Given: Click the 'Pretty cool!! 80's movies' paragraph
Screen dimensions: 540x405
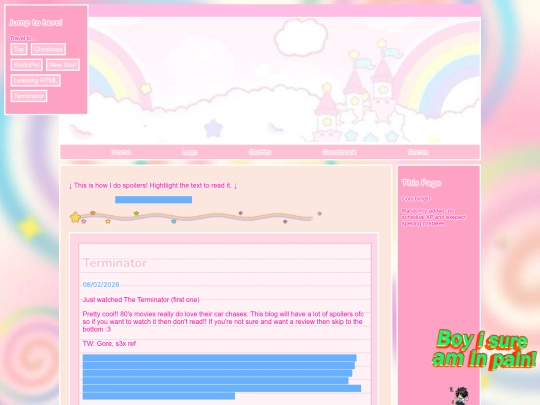Looking at the screenshot, I should (223, 322).
